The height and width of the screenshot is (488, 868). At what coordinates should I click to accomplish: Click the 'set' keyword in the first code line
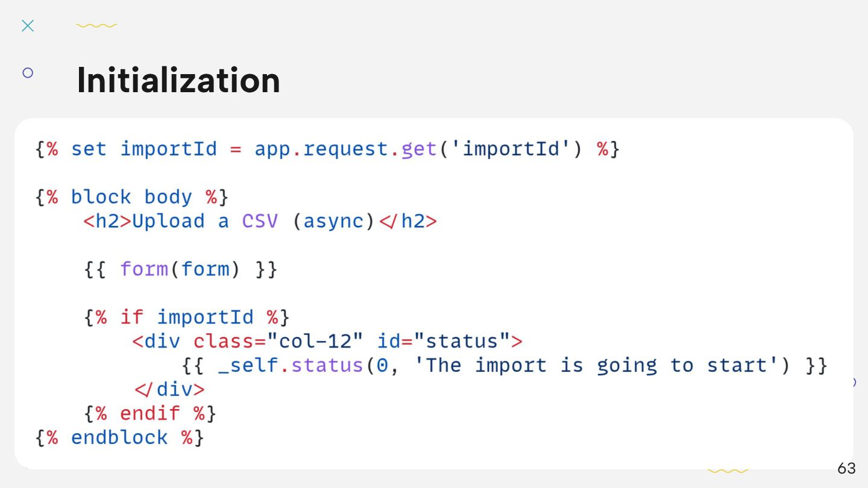pyautogui.click(x=89, y=149)
